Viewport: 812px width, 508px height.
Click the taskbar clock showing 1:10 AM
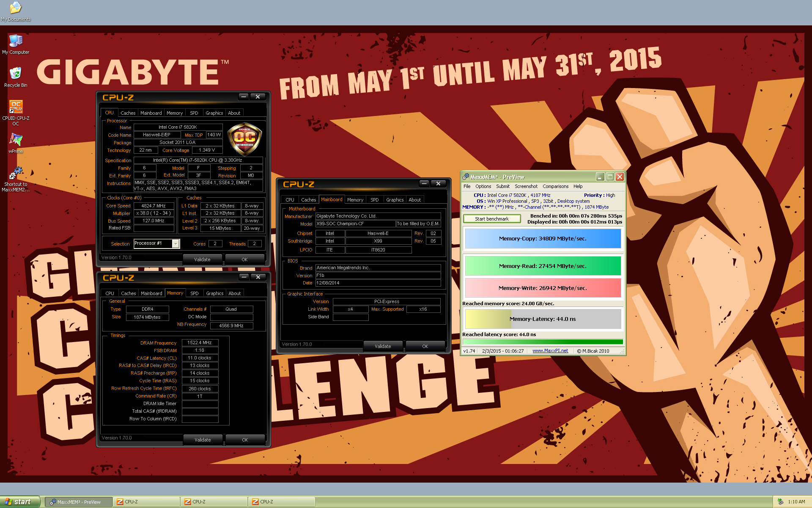pyautogui.click(x=796, y=502)
